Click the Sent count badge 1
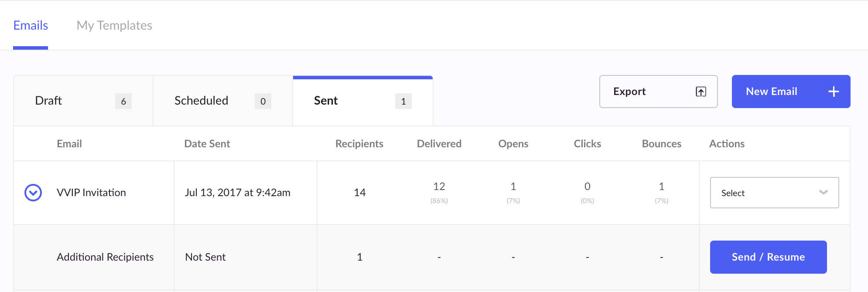 403,101
